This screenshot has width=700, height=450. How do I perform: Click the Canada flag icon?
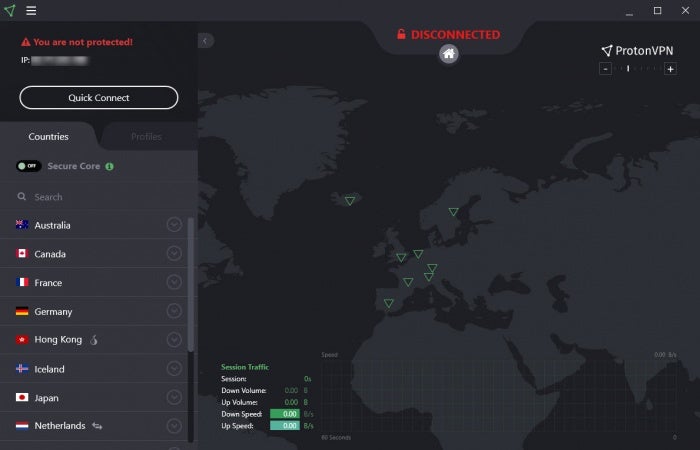[x=22, y=254]
